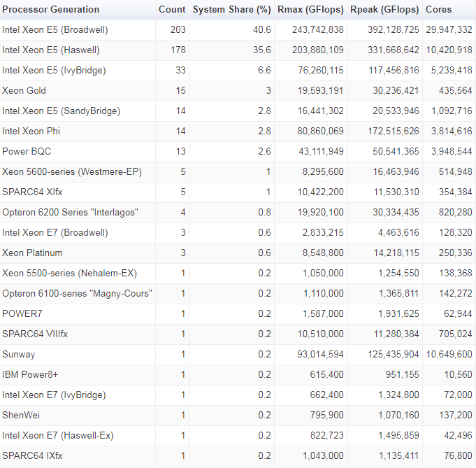The width and height of the screenshot is (476, 468).
Task: Select Intel Xeon E7 (Broadwell) row
Action: pos(238,233)
